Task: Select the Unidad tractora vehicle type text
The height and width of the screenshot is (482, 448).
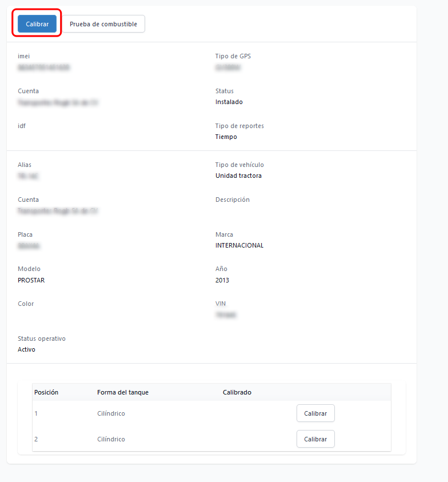Action: [x=238, y=176]
